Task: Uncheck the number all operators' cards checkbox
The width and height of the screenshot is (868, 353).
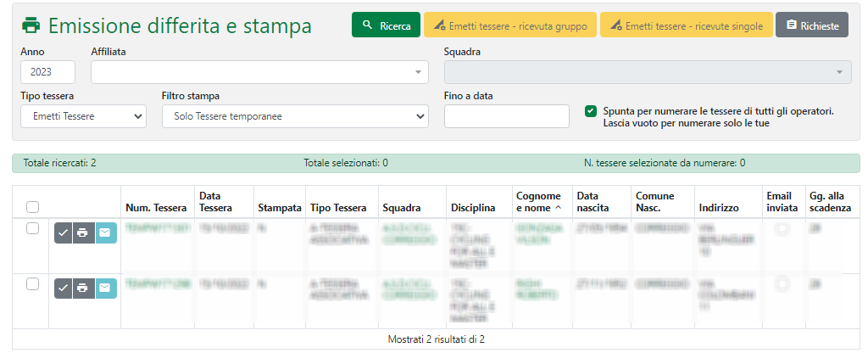Action: [591, 111]
